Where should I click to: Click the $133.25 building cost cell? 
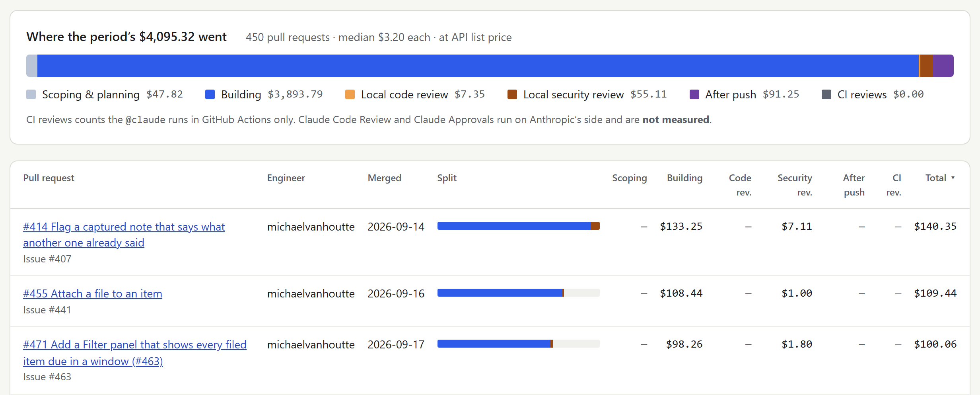tap(681, 227)
